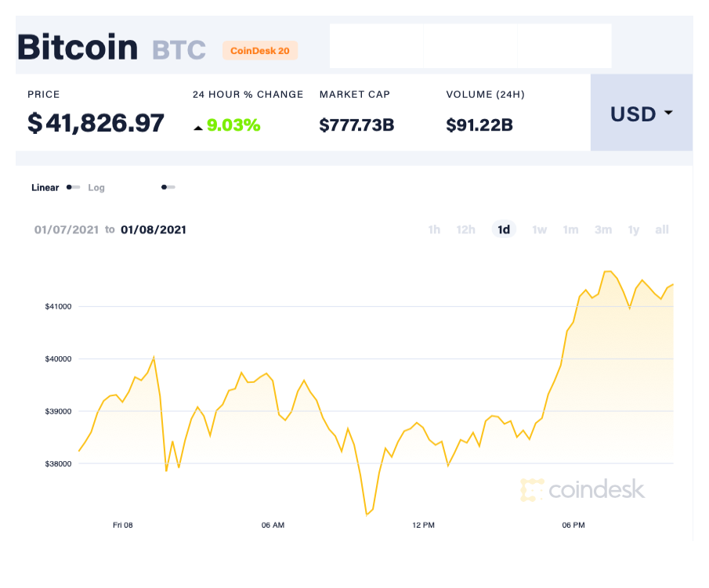Flip the second small chart toggle
The width and height of the screenshot is (709, 588).
pos(168,188)
